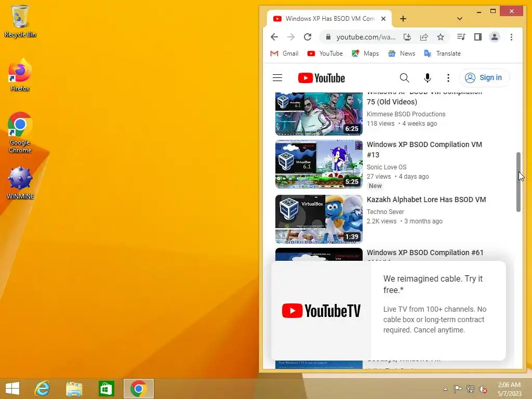Screen dimensions: 532x399
Task: Select the Windows XP Has BSOD tab
Action: (x=326, y=19)
